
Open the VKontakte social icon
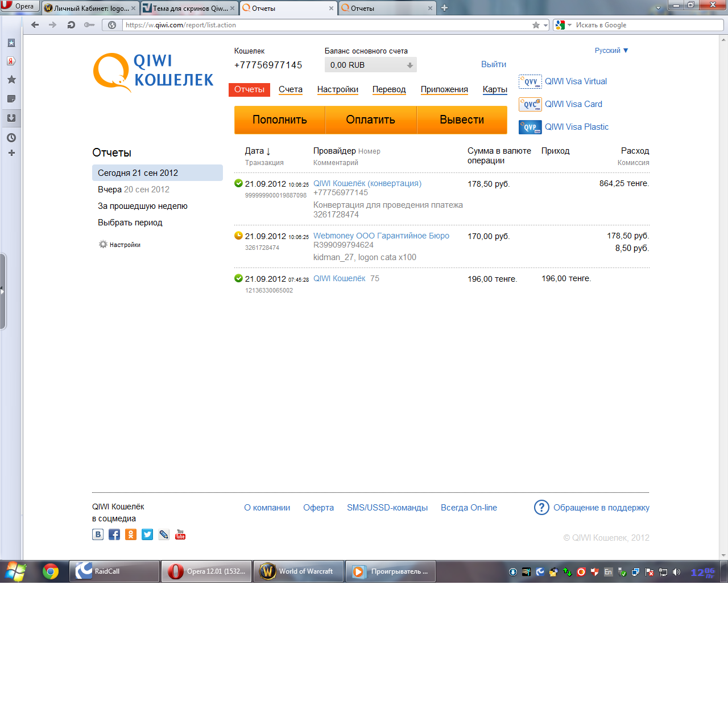coord(98,534)
